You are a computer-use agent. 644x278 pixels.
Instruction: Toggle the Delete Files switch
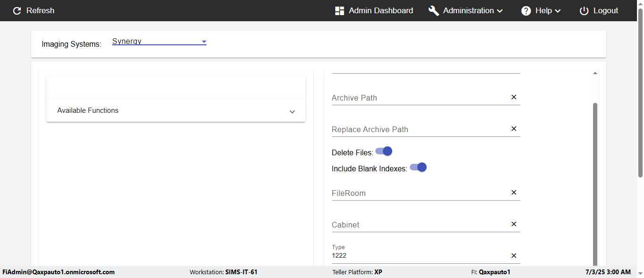click(x=384, y=152)
